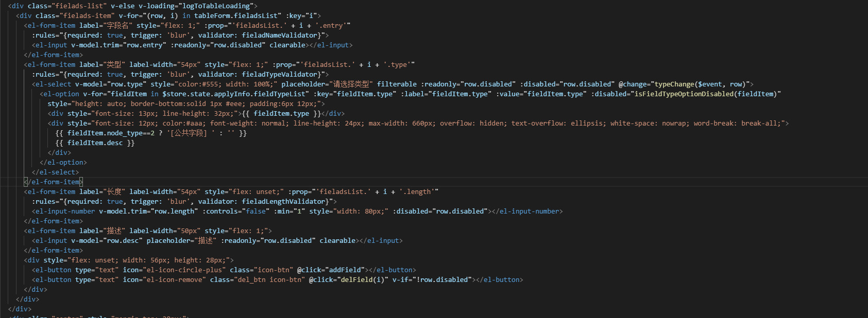868x318 pixels.
Task: Click the row.length v-model value
Action: 175,211
